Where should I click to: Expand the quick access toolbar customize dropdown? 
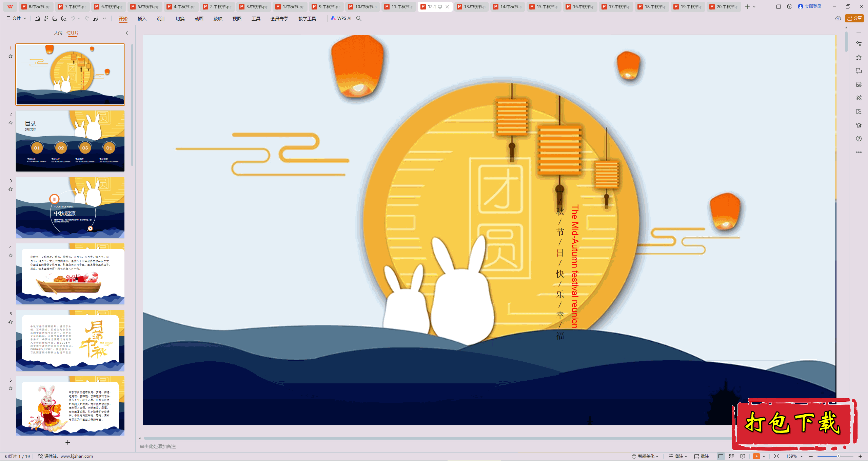(x=104, y=18)
